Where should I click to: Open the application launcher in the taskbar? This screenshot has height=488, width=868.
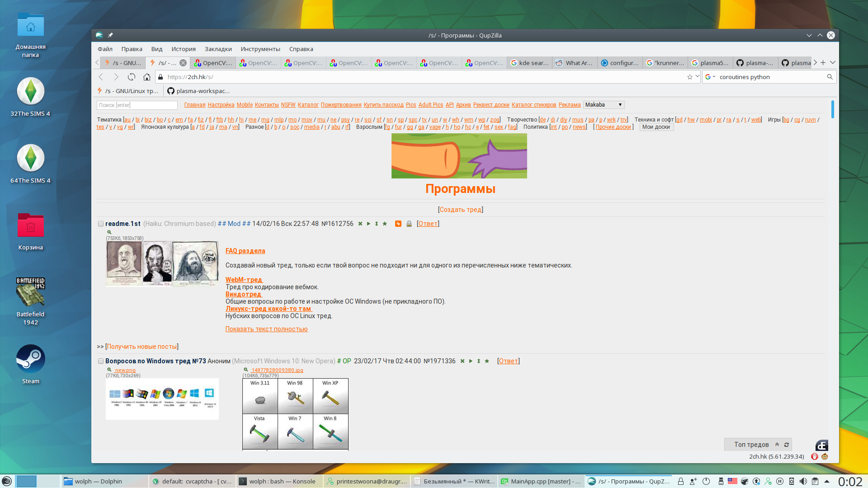(7, 481)
